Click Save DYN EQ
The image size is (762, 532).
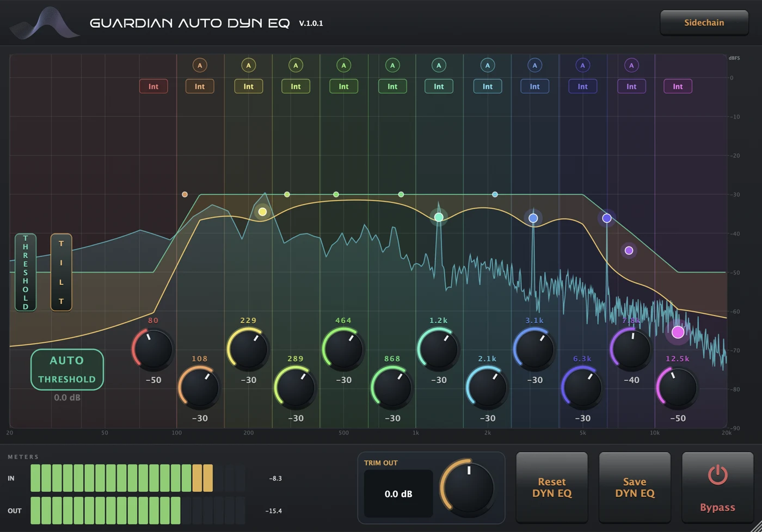[x=635, y=487]
